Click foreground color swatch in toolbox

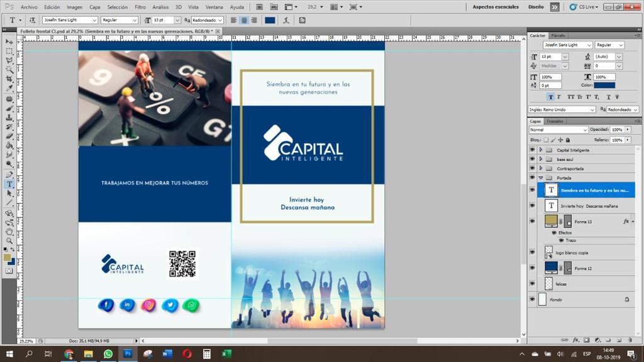pyautogui.click(x=7, y=257)
